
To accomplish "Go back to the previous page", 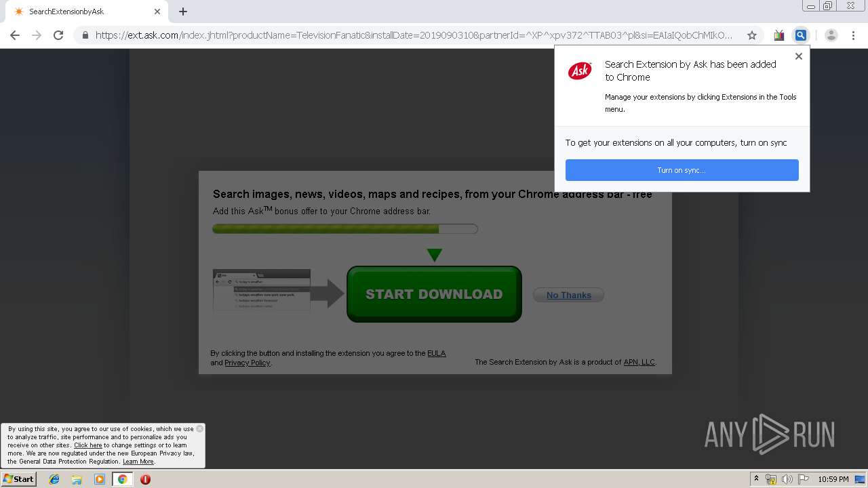I will [x=15, y=35].
